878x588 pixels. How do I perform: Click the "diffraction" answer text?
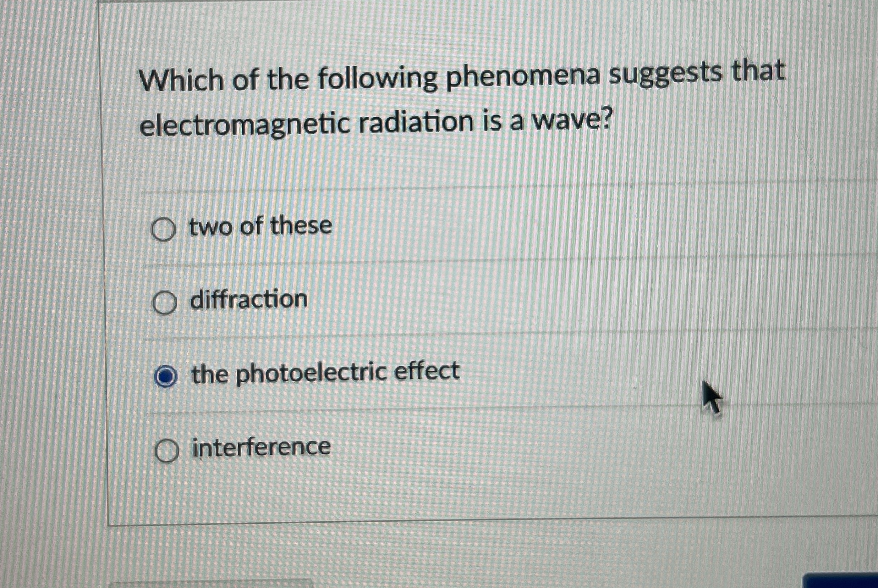(249, 299)
